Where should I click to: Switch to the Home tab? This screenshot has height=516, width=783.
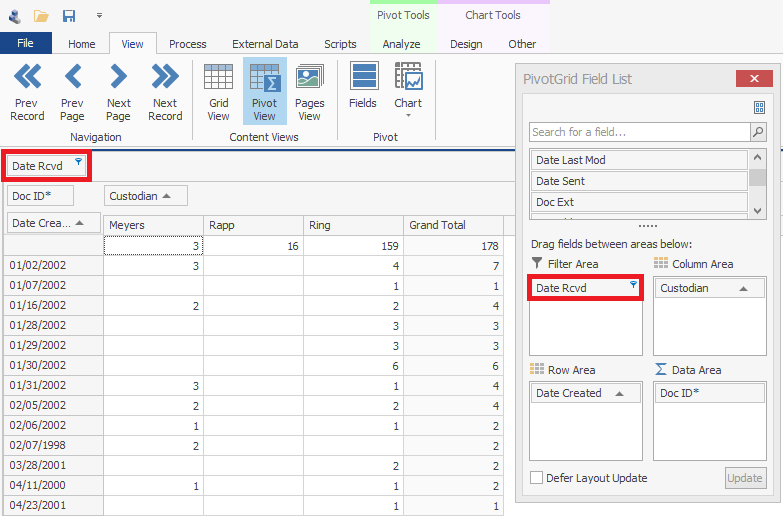(x=82, y=44)
